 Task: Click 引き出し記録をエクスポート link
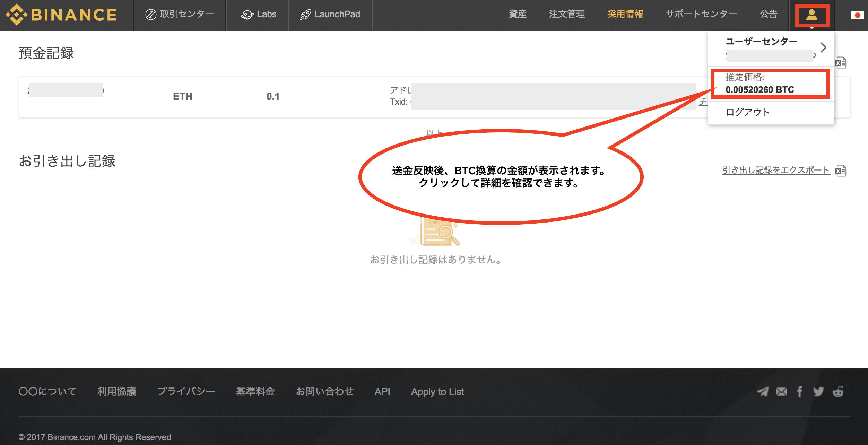(x=776, y=170)
